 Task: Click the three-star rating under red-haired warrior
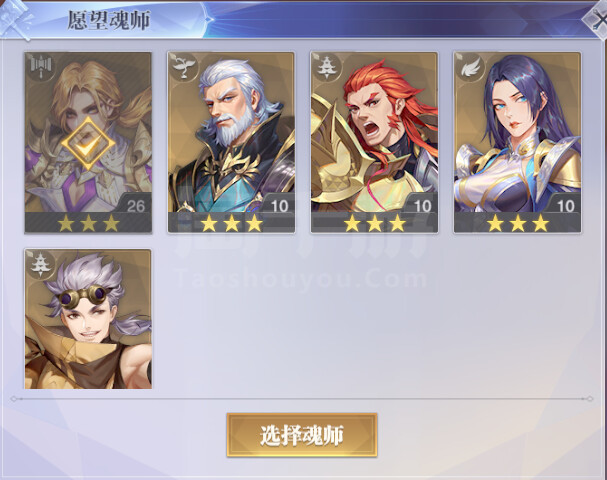pyautogui.click(x=374, y=223)
